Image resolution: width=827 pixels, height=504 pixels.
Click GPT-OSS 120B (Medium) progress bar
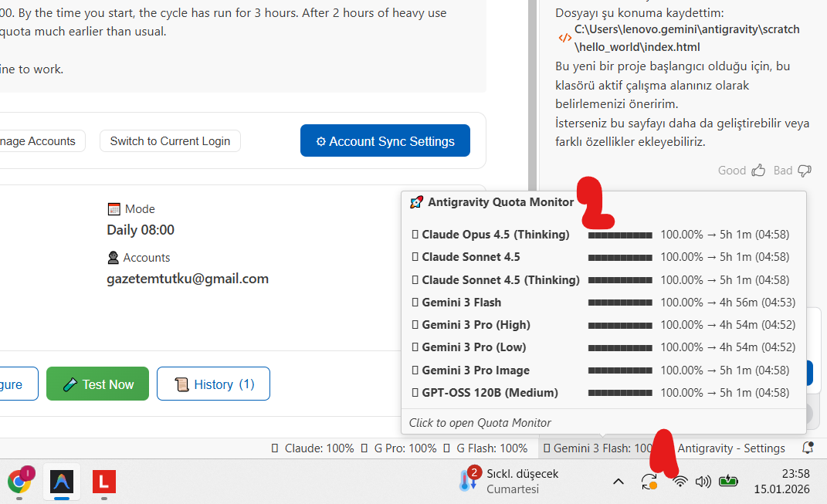pyautogui.click(x=620, y=393)
